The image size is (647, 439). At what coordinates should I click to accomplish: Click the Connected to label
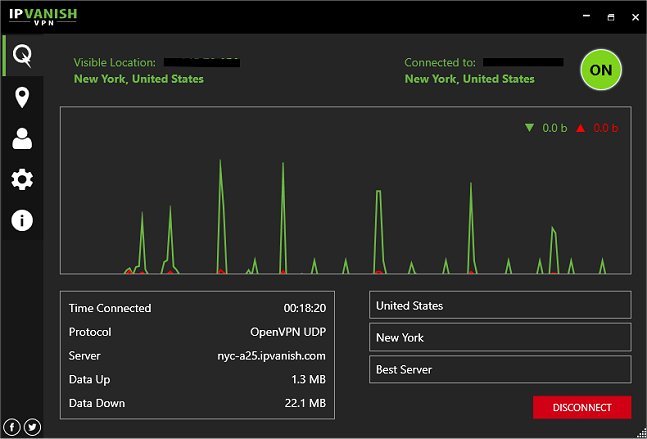pyautogui.click(x=440, y=63)
